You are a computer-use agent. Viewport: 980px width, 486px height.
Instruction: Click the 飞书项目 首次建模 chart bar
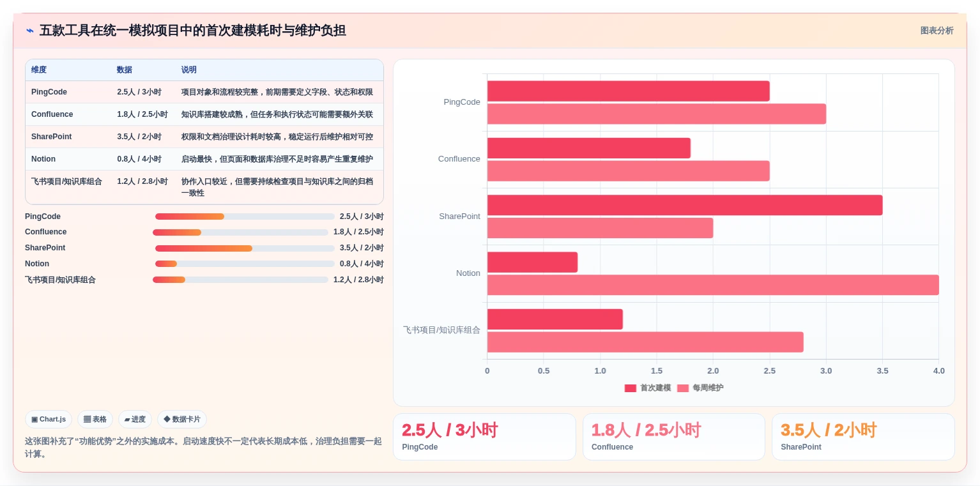click(555, 319)
